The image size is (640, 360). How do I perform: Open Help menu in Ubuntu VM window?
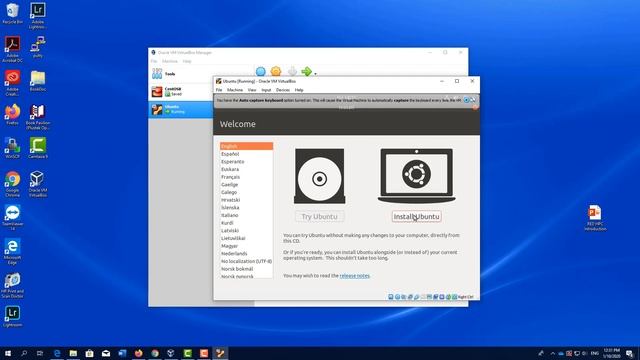point(299,90)
